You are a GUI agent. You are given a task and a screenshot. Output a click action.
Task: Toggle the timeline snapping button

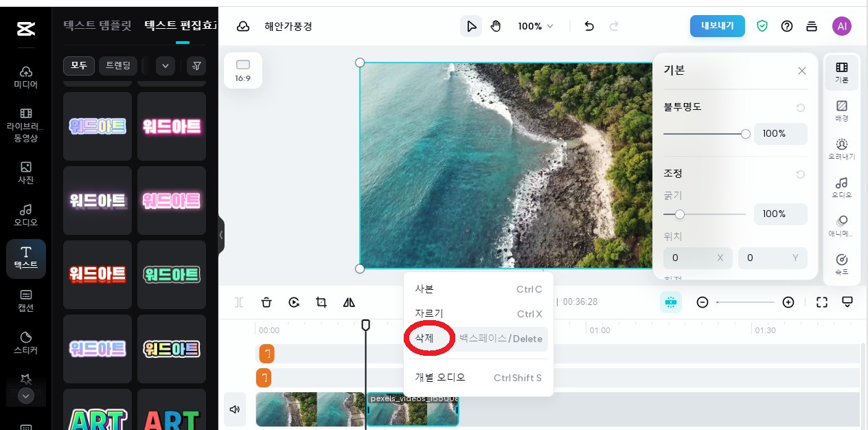[671, 302]
